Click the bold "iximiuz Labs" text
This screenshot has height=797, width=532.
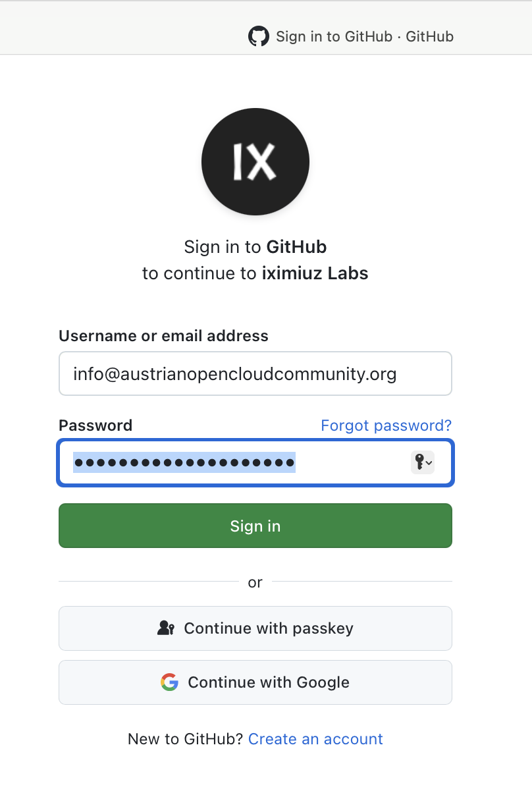click(315, 273)
